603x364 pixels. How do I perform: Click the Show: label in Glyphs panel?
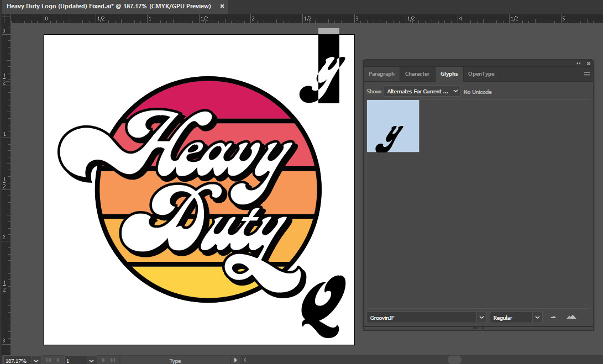point(374,92)
